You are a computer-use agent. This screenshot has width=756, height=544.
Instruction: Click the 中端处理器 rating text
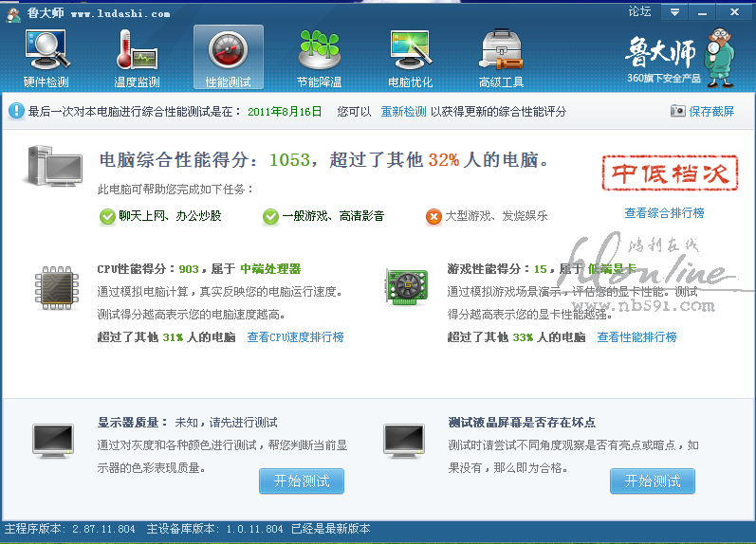270,269
